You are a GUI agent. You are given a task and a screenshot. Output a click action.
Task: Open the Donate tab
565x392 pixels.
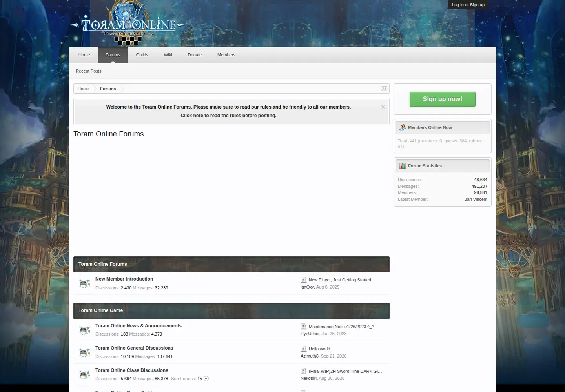(x=195, y=55)
